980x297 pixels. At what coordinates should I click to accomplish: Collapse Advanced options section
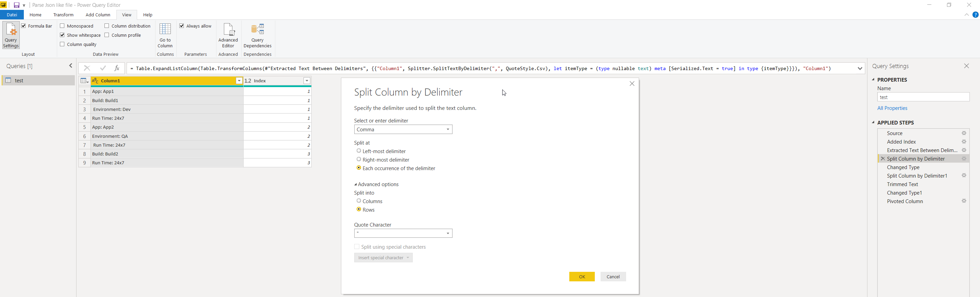coord(377,184)
